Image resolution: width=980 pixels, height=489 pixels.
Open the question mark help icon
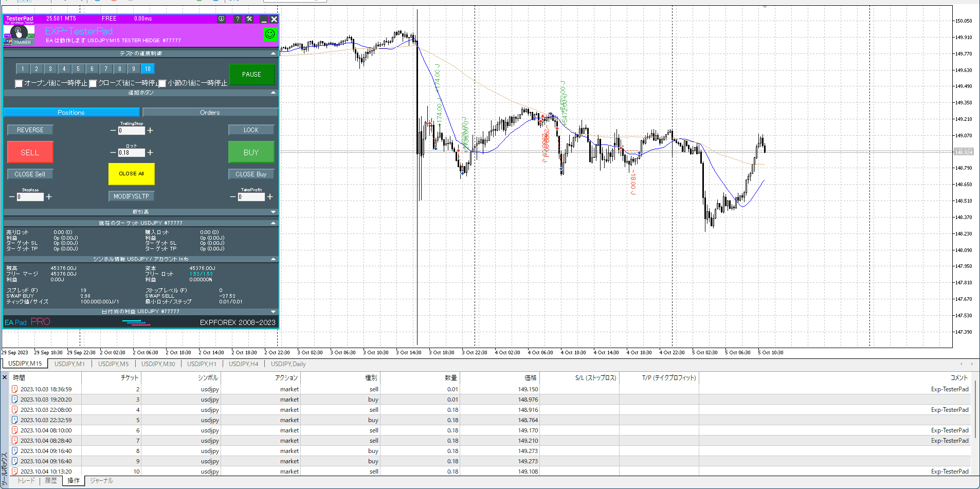pyautogui.click(x=237, y=19)
